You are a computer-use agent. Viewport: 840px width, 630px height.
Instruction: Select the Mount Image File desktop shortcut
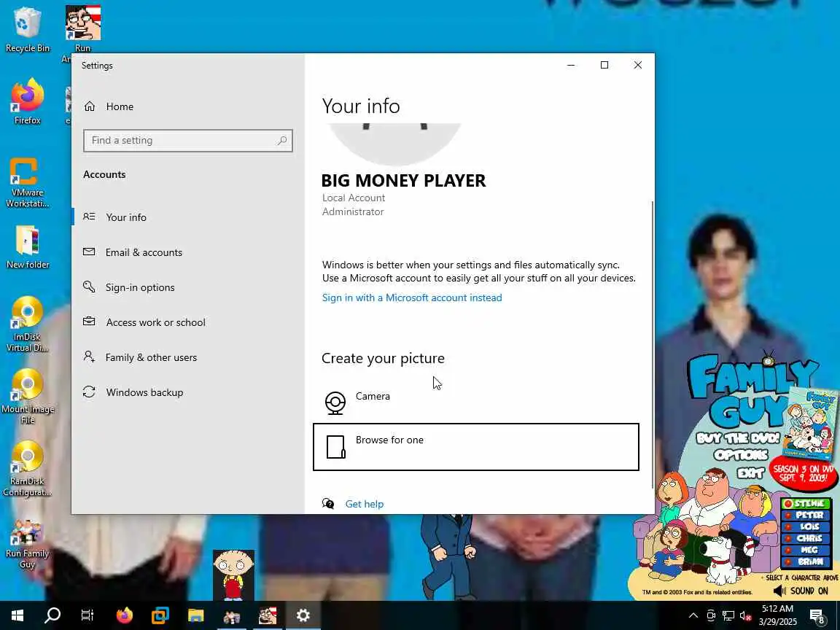pos(27,397)
